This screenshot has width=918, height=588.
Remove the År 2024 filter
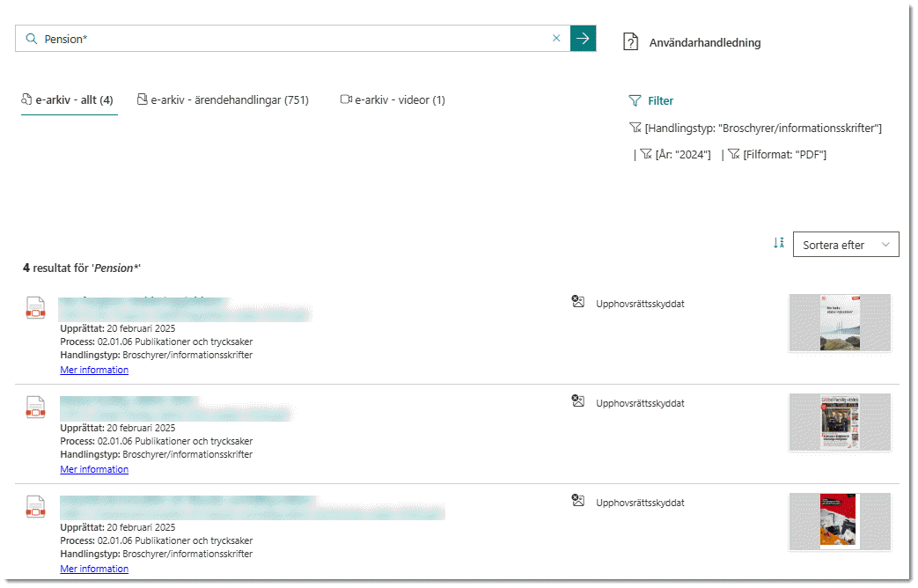pos(676,155)
